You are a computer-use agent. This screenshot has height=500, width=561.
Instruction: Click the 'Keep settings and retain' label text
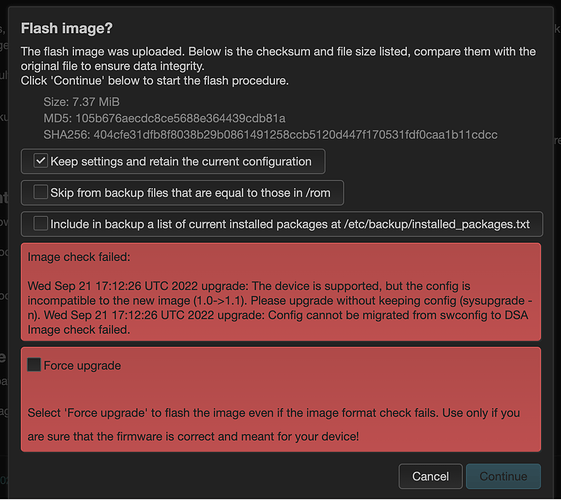coord(181,162)
